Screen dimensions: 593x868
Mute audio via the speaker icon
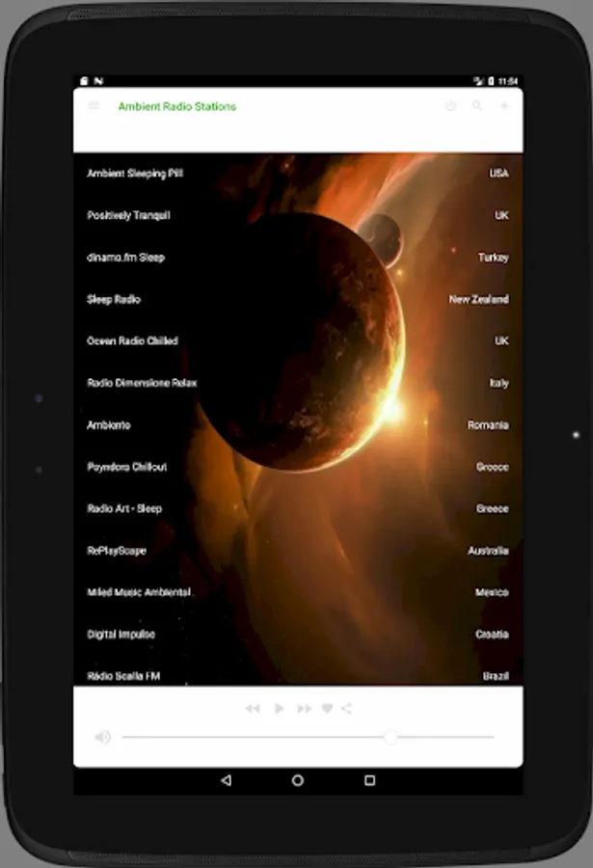pyautogui.click(x=102, y=737)
